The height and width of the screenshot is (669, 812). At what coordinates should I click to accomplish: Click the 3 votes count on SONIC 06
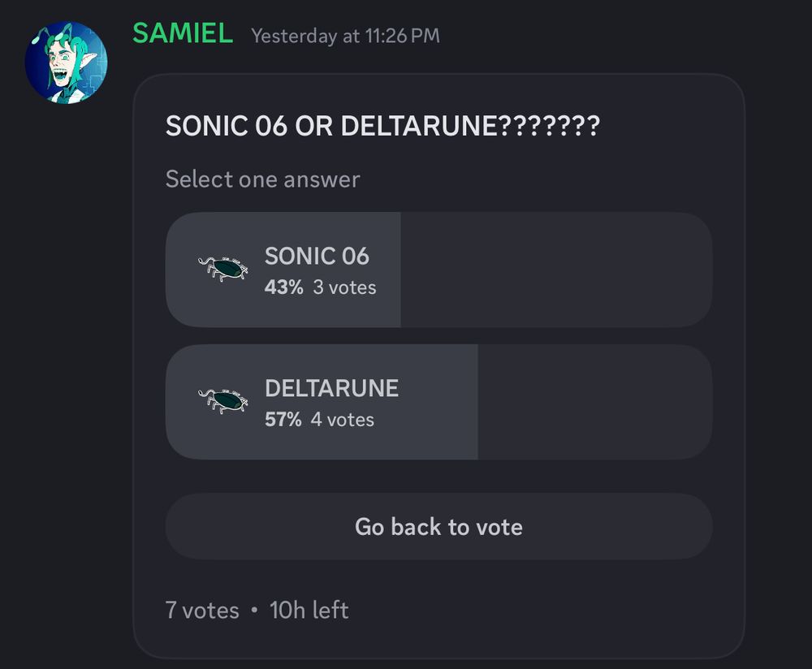pyautogui.click(x=343, y=287)
